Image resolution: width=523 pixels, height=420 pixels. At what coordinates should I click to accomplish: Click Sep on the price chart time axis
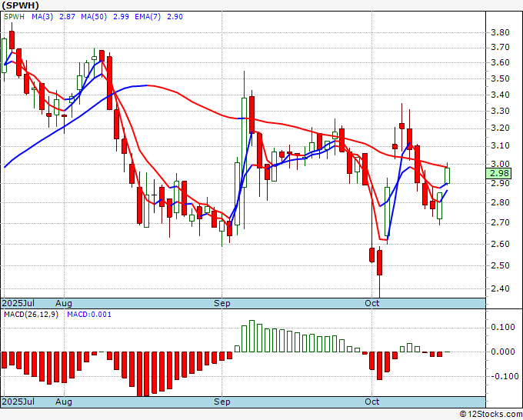point(222,303)
